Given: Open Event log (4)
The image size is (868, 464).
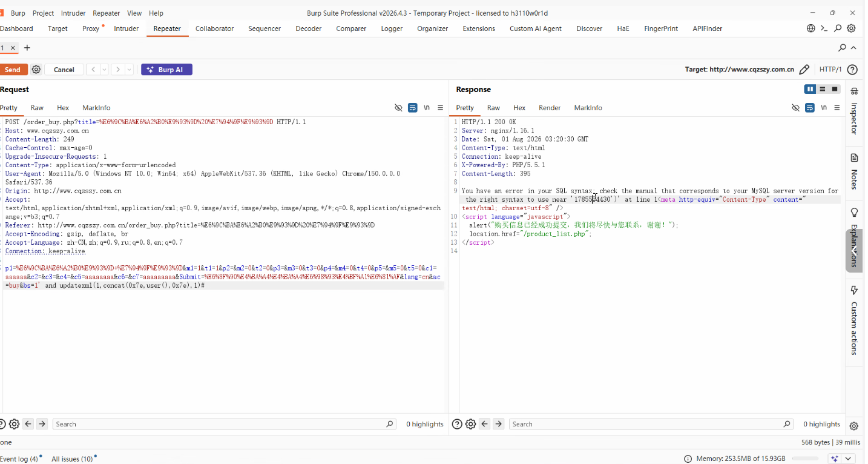Looking at the screenshot, I should tap(19, 459).
